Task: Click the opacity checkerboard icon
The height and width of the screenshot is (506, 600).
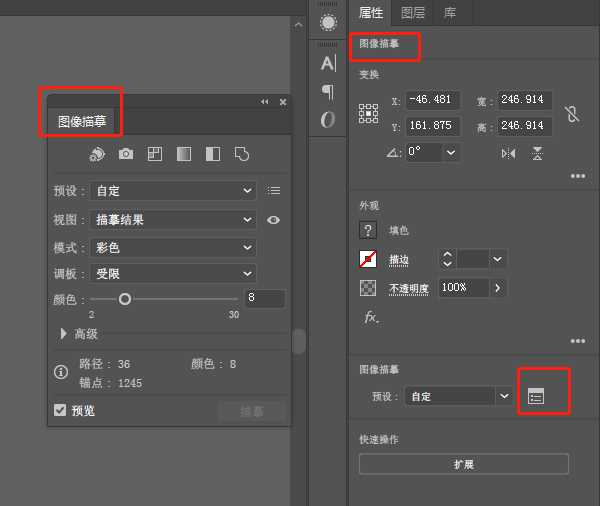Action: [368, 288]
